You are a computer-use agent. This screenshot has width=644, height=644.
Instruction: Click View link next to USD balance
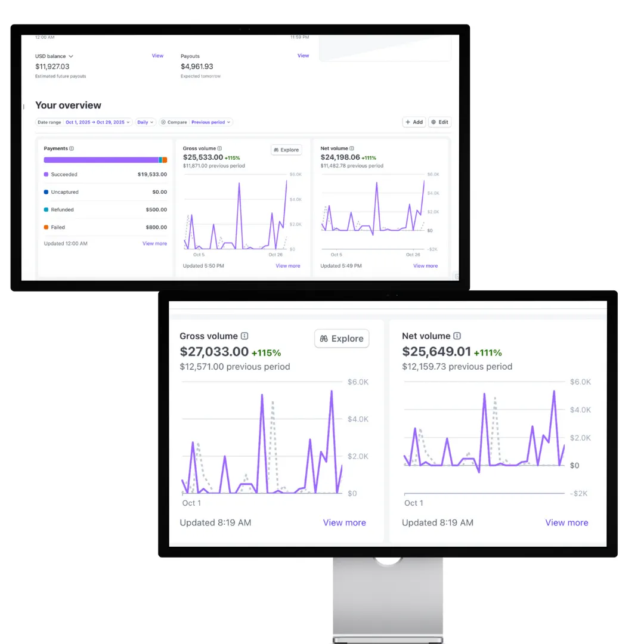(x=157, y=56)
